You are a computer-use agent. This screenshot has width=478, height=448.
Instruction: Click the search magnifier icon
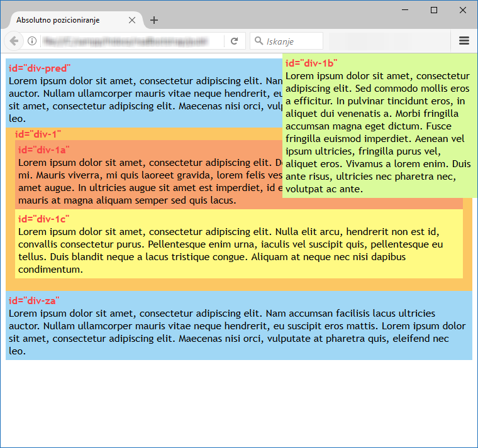[x=259, y=40]
